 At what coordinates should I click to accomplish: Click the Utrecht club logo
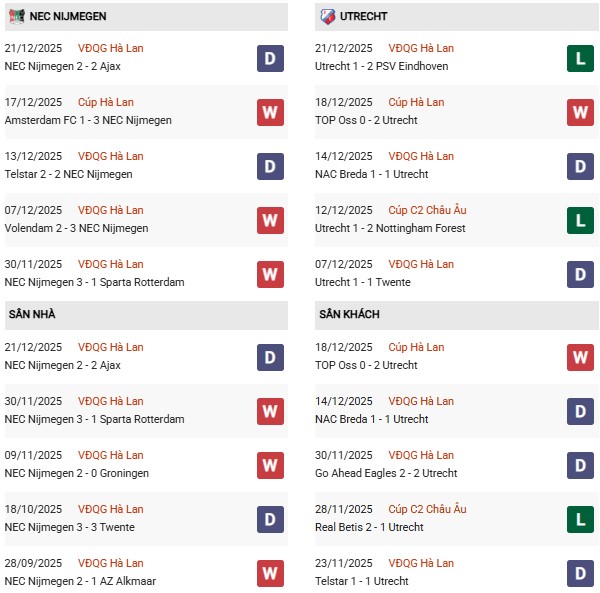point(327,16)
